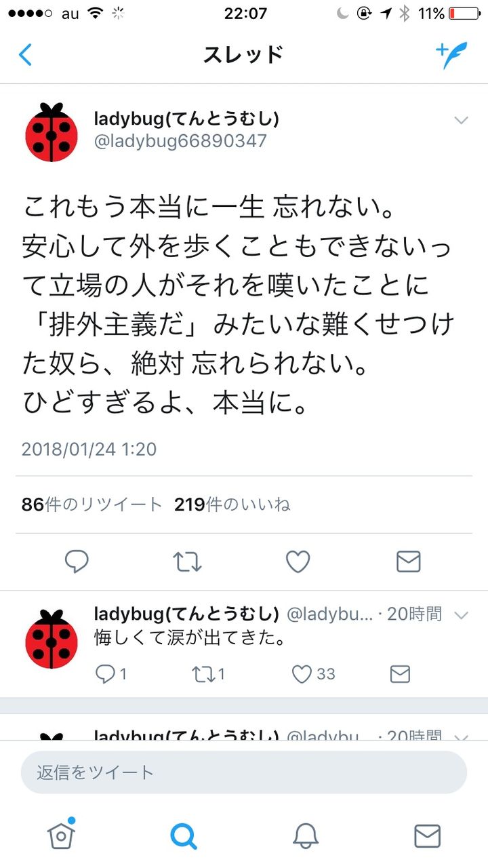Open ladybug profile avatar on main tweet
Viewport: 488px width, 868px height.
click(x=52, y=132)
